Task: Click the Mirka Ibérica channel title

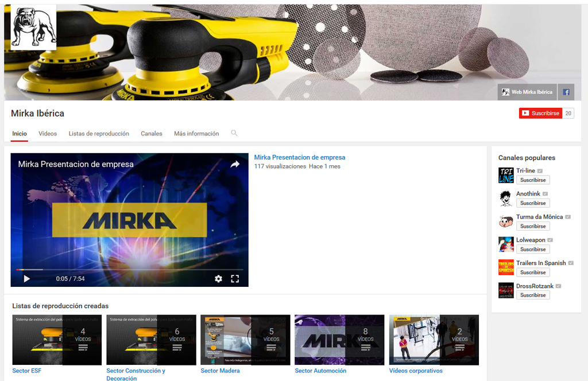Action: coord(37,113)
